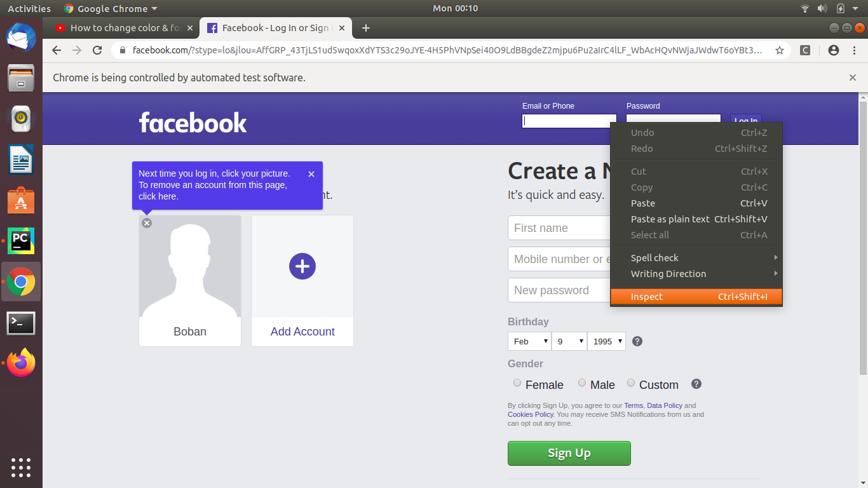Click the extension icon beside the bookmark star

(805, 50)
